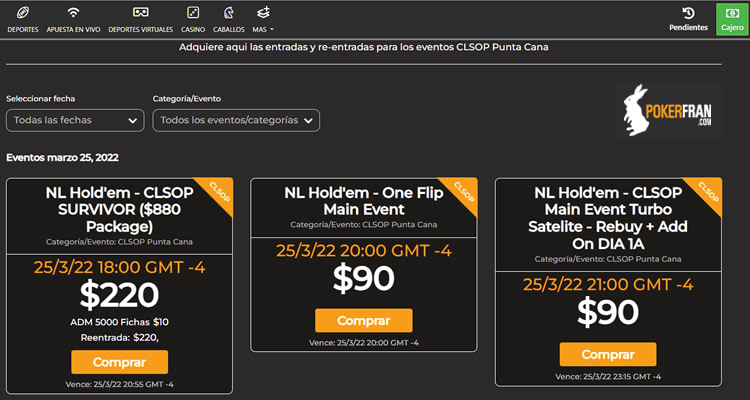The image size is (750, 400).
Task: Click the CLSOP SURVIVOR event title
Action: [x=120, y=210]
